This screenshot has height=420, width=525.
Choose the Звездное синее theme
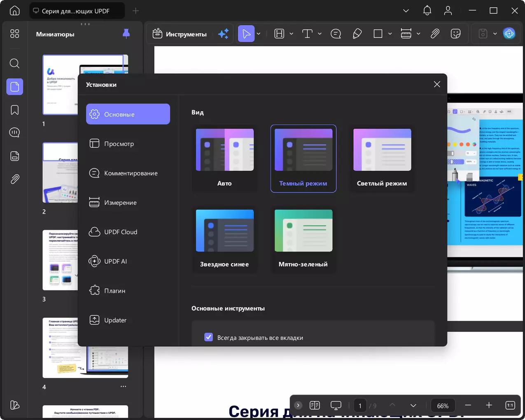coord(225,239)
